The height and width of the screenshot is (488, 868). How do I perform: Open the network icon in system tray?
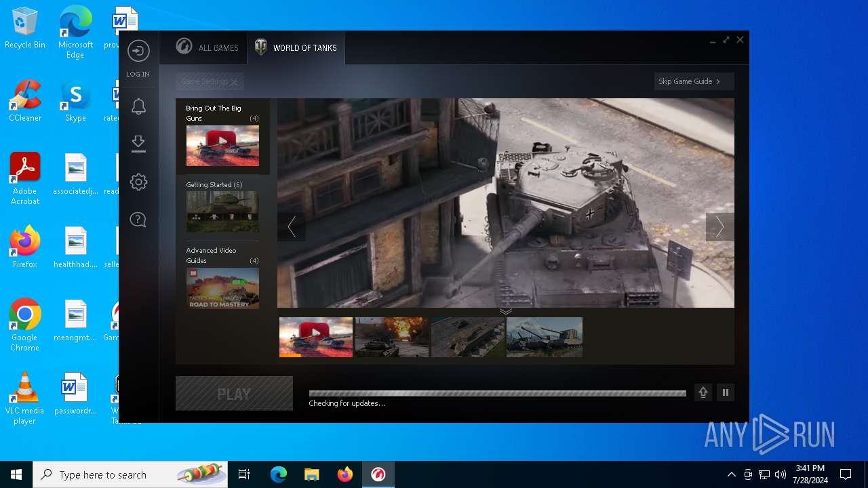click(x=764, y=474)
